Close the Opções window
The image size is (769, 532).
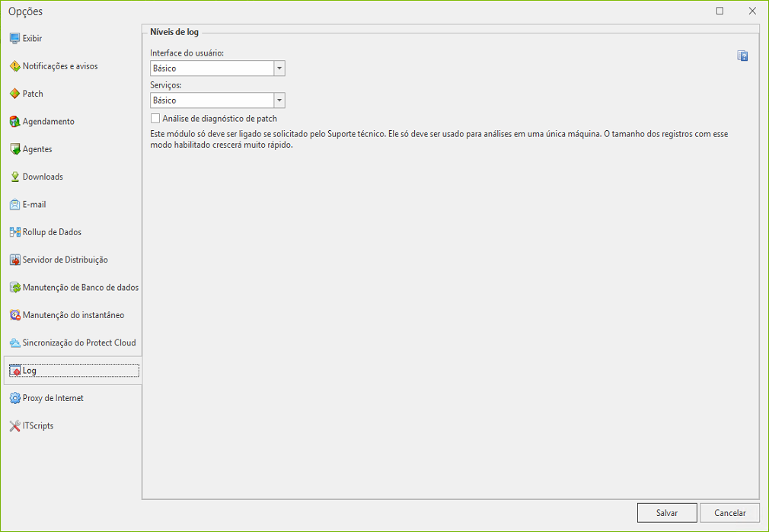(752, 11)
